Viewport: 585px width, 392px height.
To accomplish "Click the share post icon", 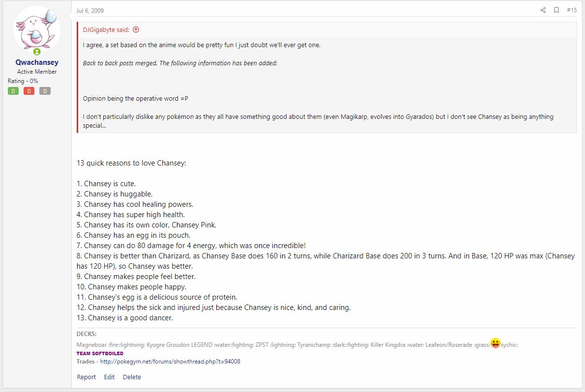I will 543,10.
